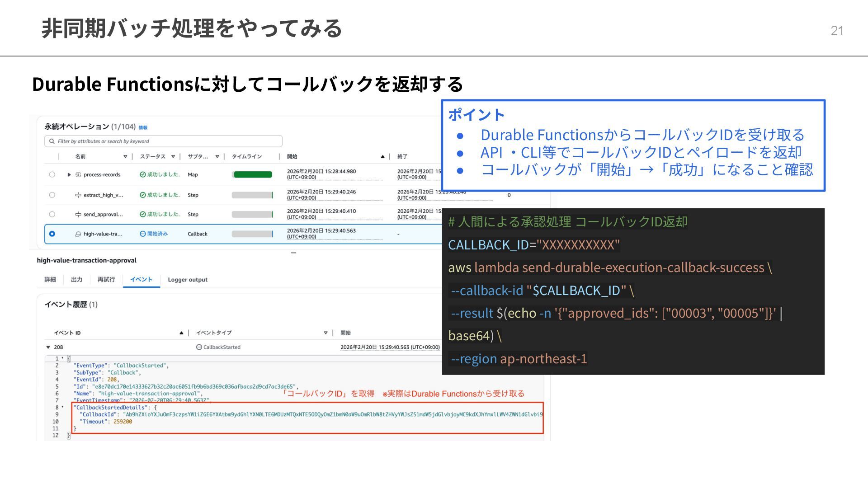The width and height of the screenshot is (868, 488).
Task: Sort by the 開始 column arrow
Action: tap(382, 157)
